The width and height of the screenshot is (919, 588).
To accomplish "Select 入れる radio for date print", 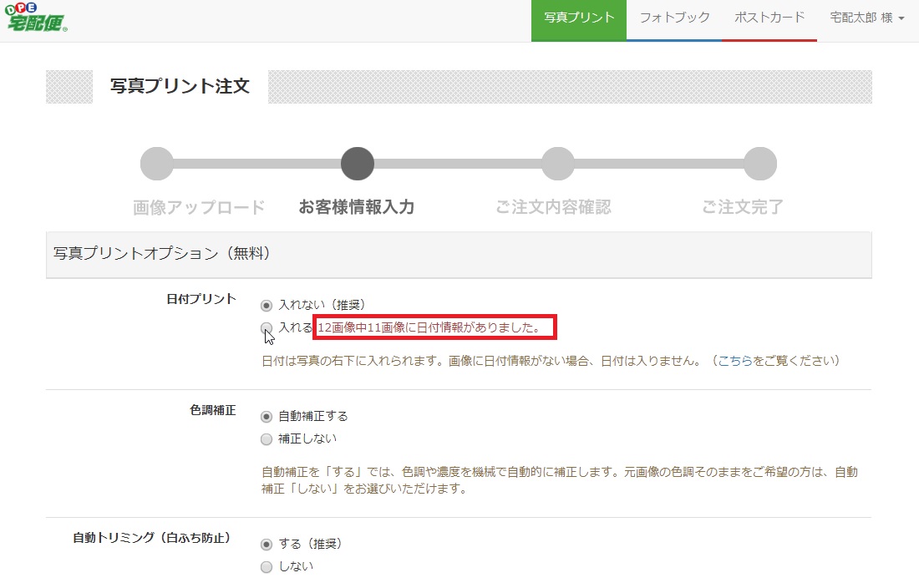I will click(267, 327).
